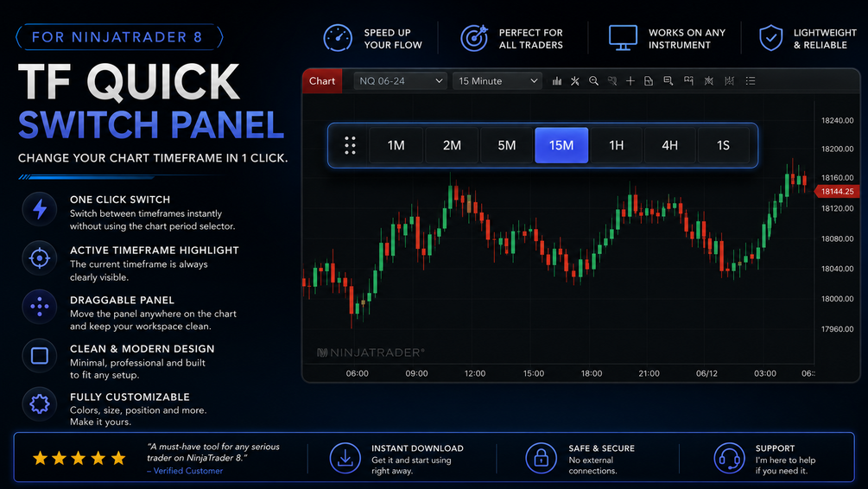Click the 18240.00 price axis label
868x489 pixels.
click(837, 120)
